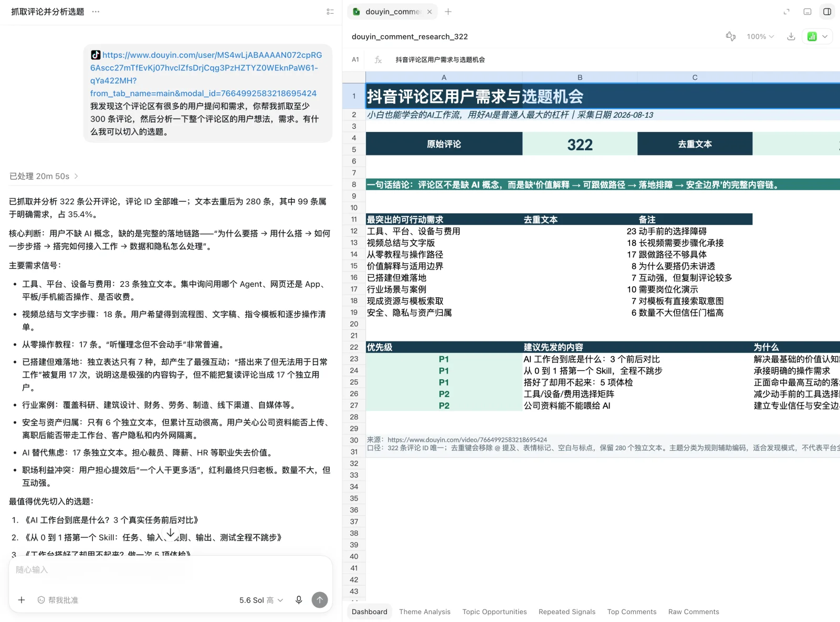Open the task list icon in chat header
This screenshot has width=840, height=622.
pyautogui.click(x=330, y=12)
